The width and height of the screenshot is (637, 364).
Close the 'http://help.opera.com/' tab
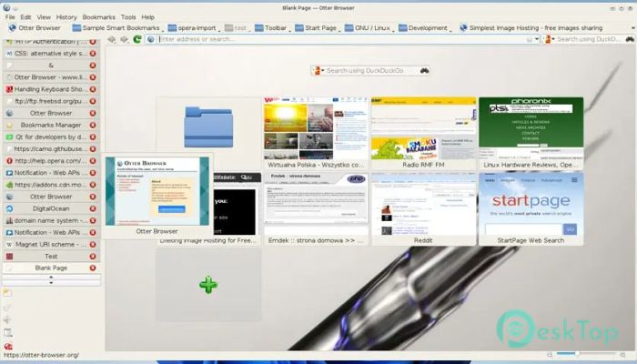pos(93,161)
